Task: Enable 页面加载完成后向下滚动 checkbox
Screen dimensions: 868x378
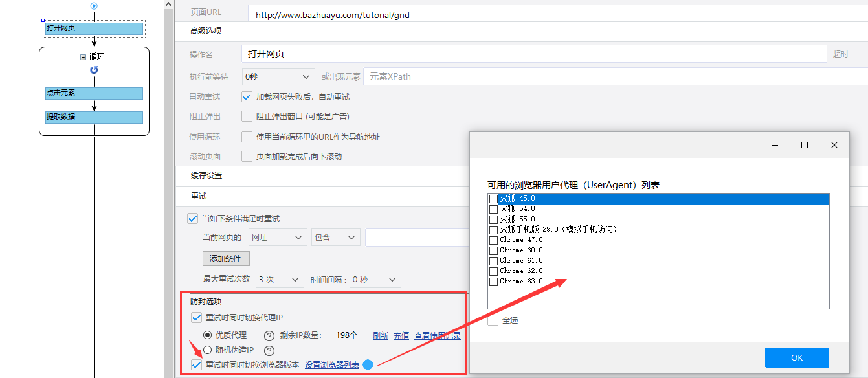Action: (x=247, y=156)
